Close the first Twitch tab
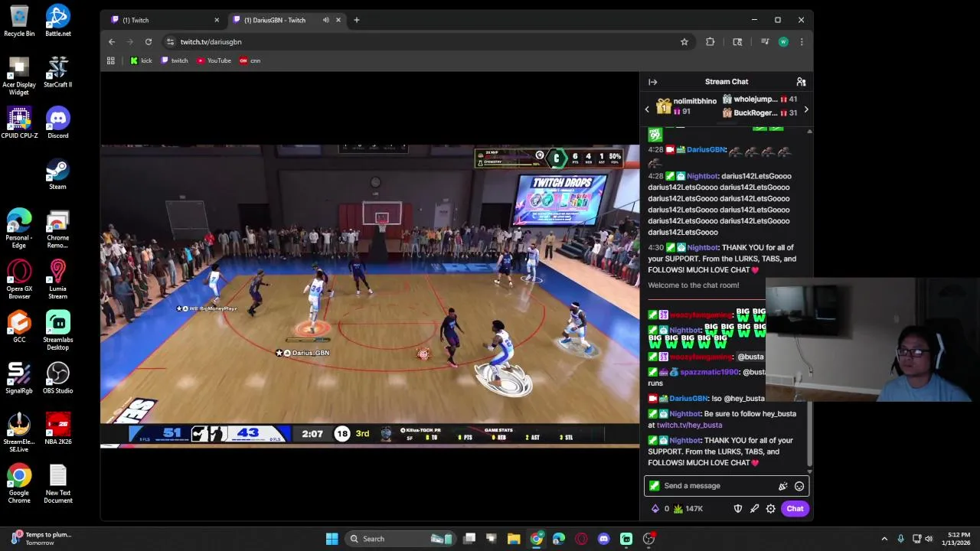The height and width of the screenshot is (551, 980). pos(217,20)
